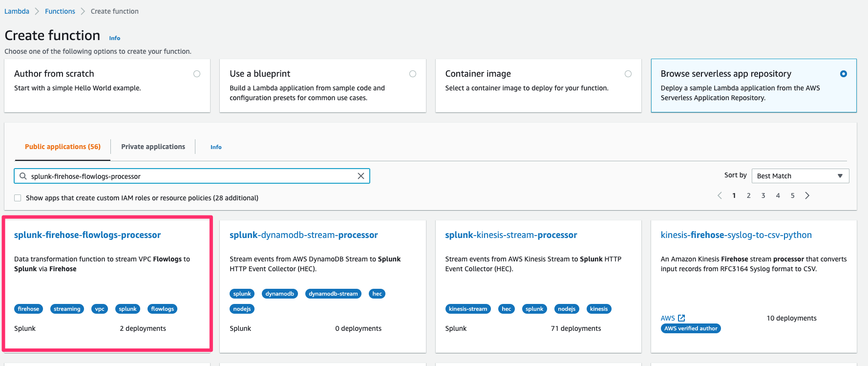Click hec tag on dynamodb-stream-processor card
868x366 pixels.
(x=377, y=294)
